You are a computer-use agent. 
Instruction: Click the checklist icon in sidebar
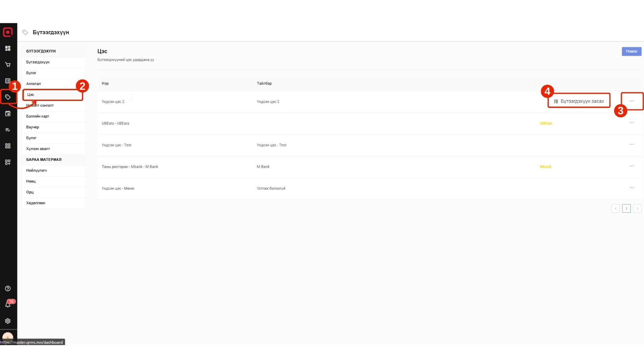pos(8,130)
